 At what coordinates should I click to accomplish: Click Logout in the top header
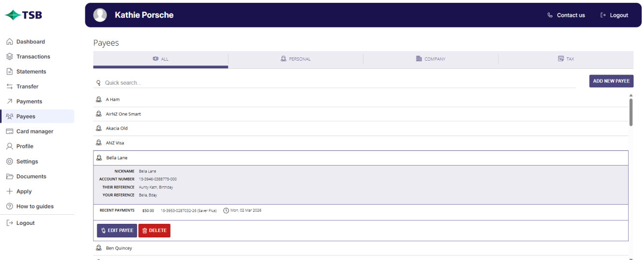[x=614, y=15]
